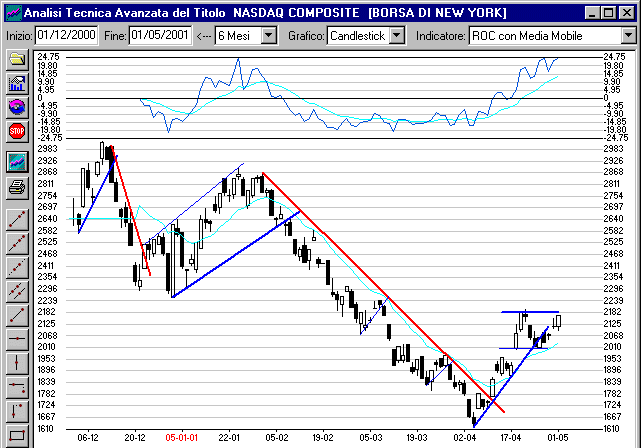641x448 pixels.
Task: Click the 17-04 date axis label
Action: (x=511, y=438)
